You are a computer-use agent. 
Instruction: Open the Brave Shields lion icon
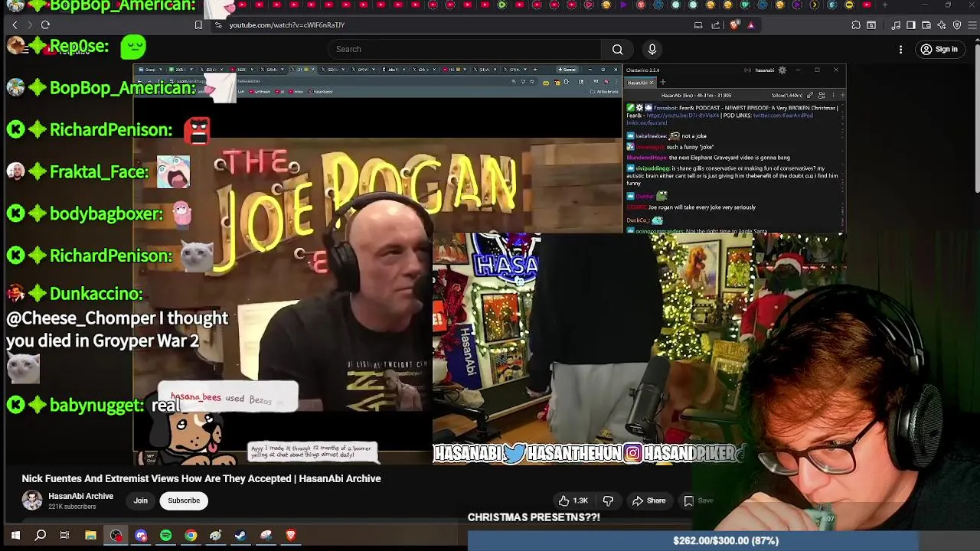[735, 25]
